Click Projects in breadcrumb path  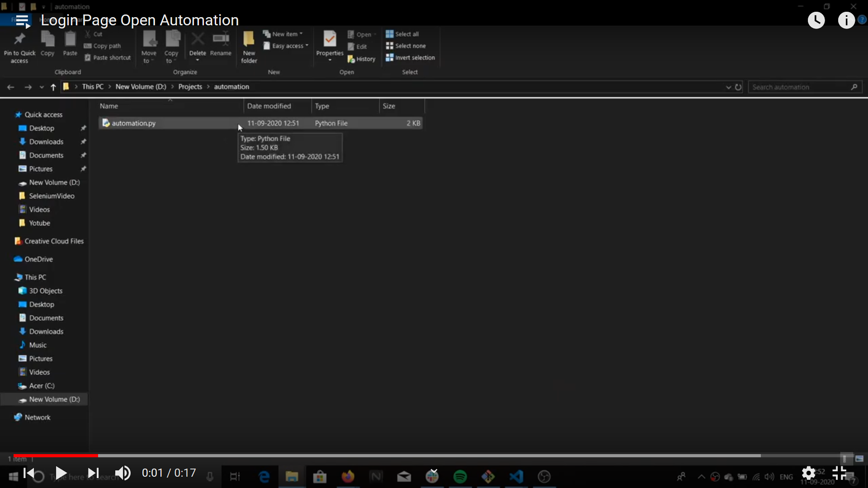coord(190,87)
